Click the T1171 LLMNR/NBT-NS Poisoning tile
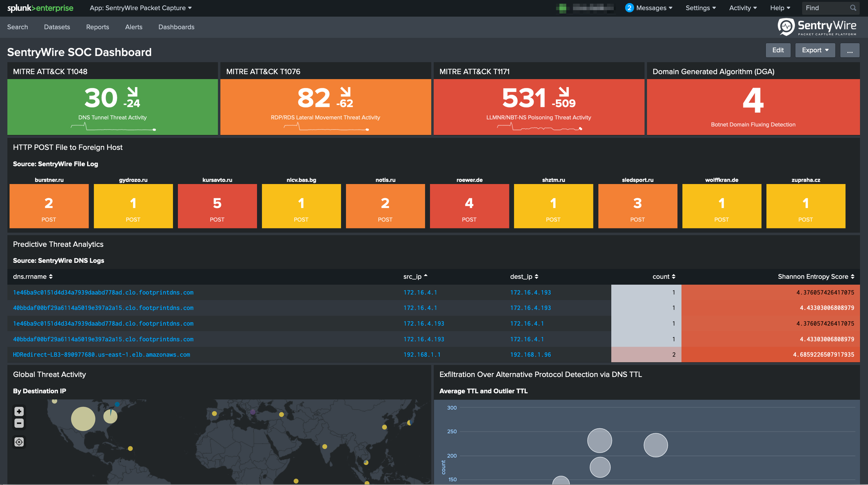 539,107
